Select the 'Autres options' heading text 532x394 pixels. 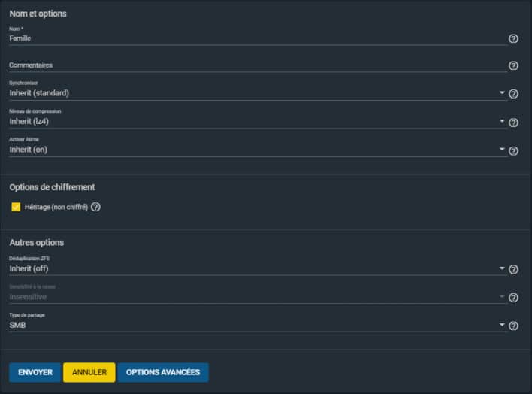click(37, 243)
